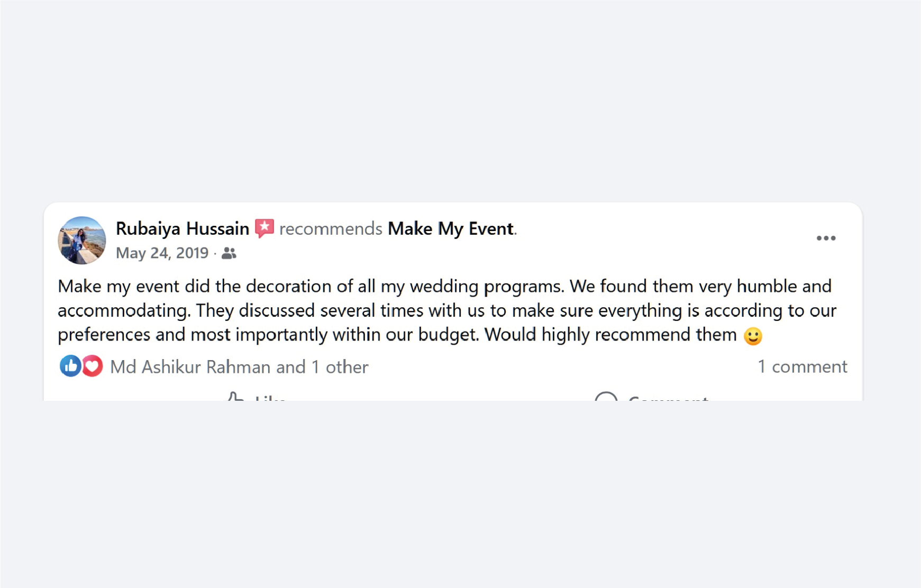Click the "Would highly recommend them" sentence

tap(610, 335)
